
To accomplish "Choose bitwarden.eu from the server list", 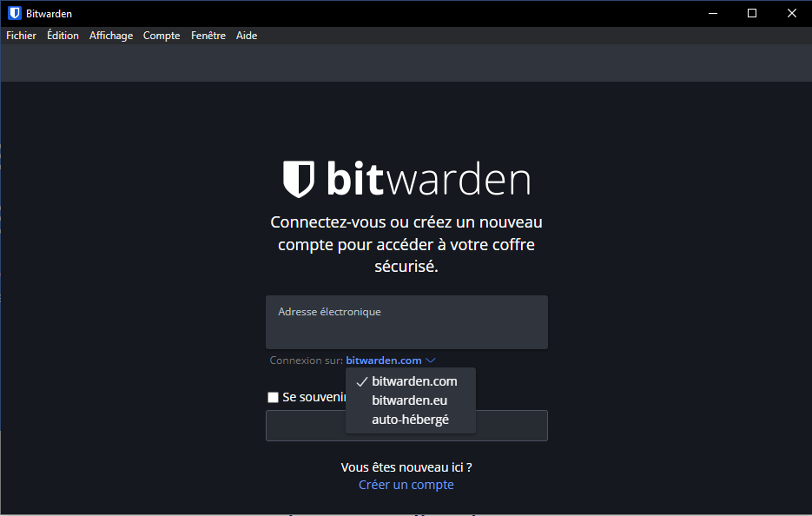I will [x=411, y=400].
